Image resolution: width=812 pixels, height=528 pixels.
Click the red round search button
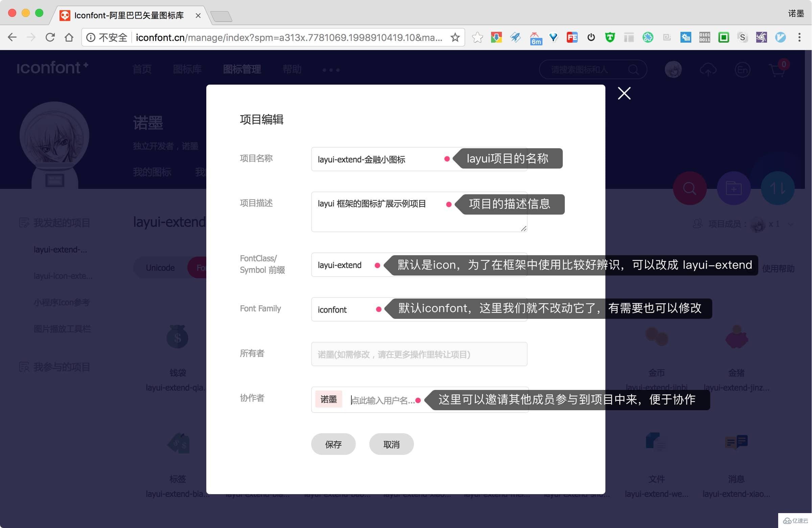pos(690,188)
